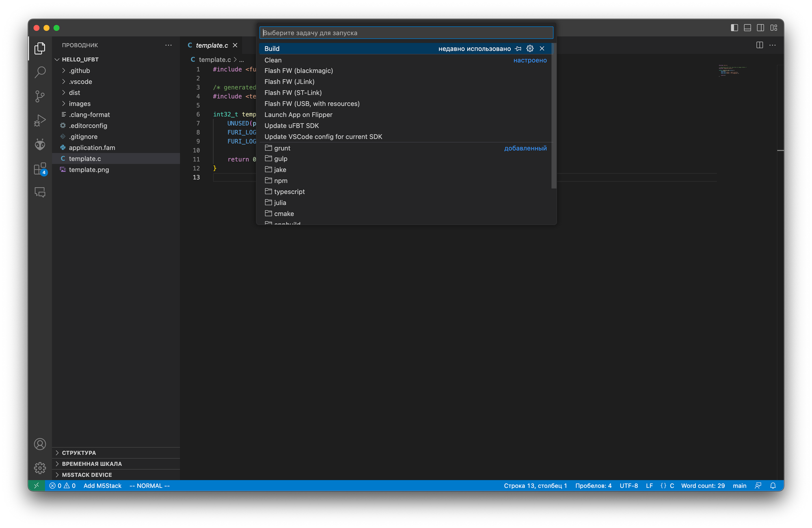Click the task list scrollbar

point(554,116)
